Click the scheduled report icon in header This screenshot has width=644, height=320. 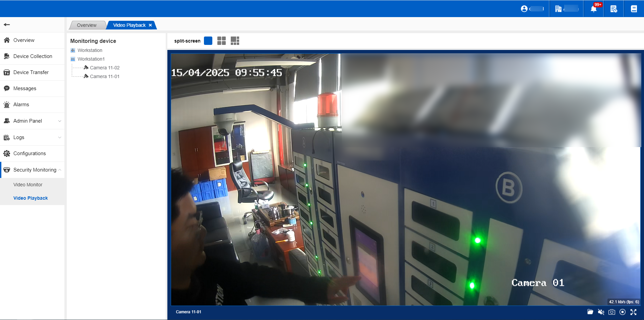[x=613, y=9]
